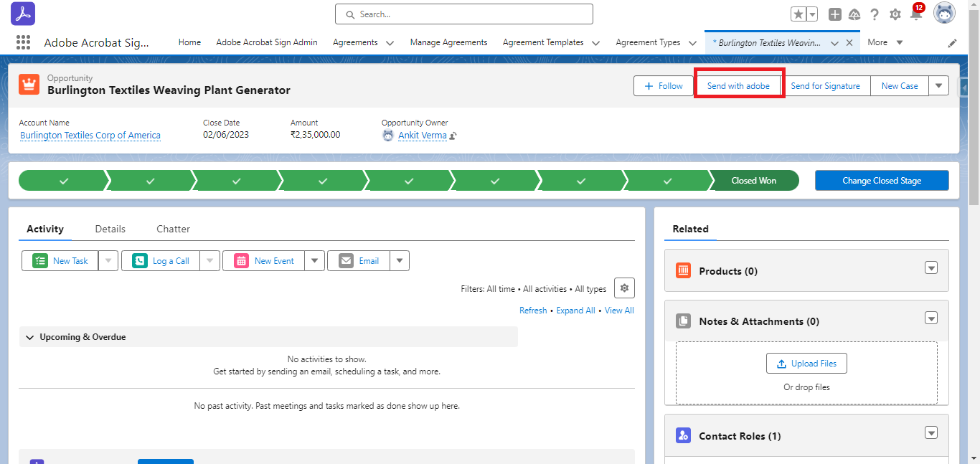This screenshot has width=980, height=464.
Task: Click the Opportunity crown icon
Action: pos(29,84)
